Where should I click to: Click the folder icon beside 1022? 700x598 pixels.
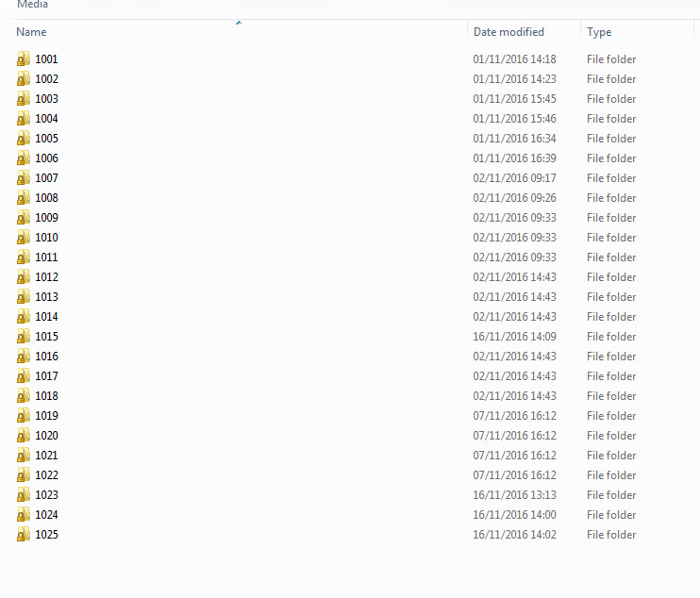pyautogui.click(x=24, y=475)
